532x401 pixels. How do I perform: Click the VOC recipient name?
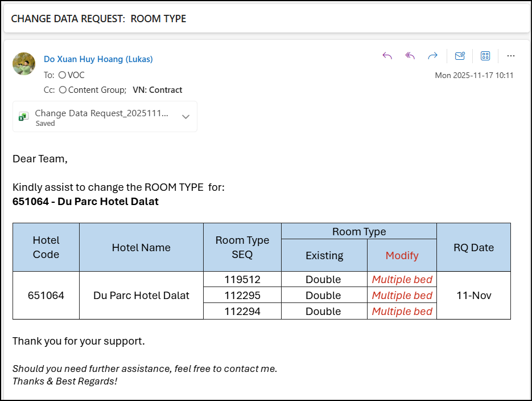(76, 75)
